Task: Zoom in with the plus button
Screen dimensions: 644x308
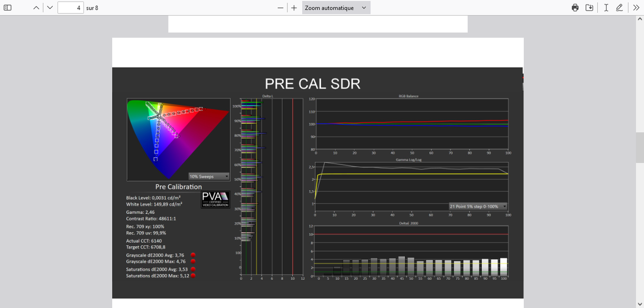Action: pyautogui.click(x=294, y=8)
